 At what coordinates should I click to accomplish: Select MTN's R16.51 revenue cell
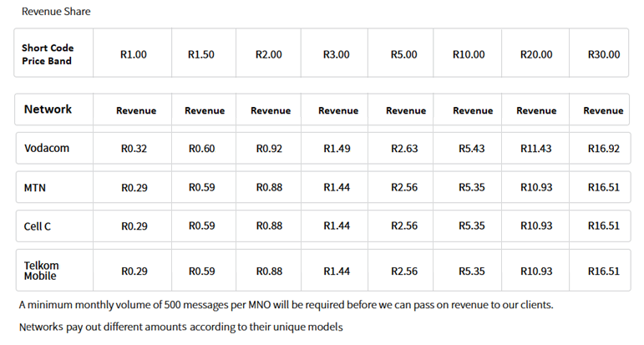[604, 188]
